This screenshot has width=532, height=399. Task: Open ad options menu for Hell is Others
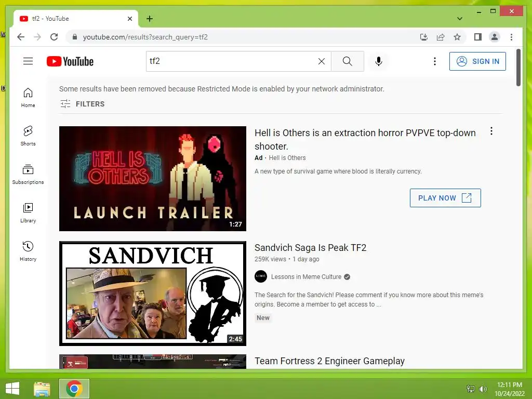[x=491, y=131]
